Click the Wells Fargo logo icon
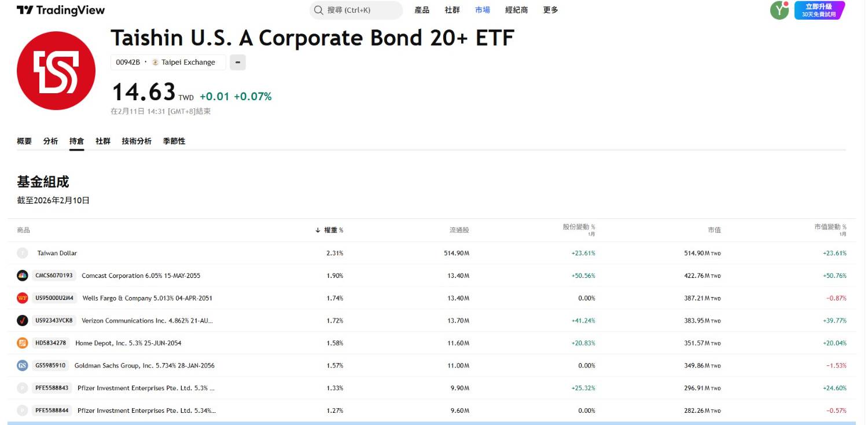Image resolution: width=868 pixels, height=425 pixels. (x=23, y=298)
